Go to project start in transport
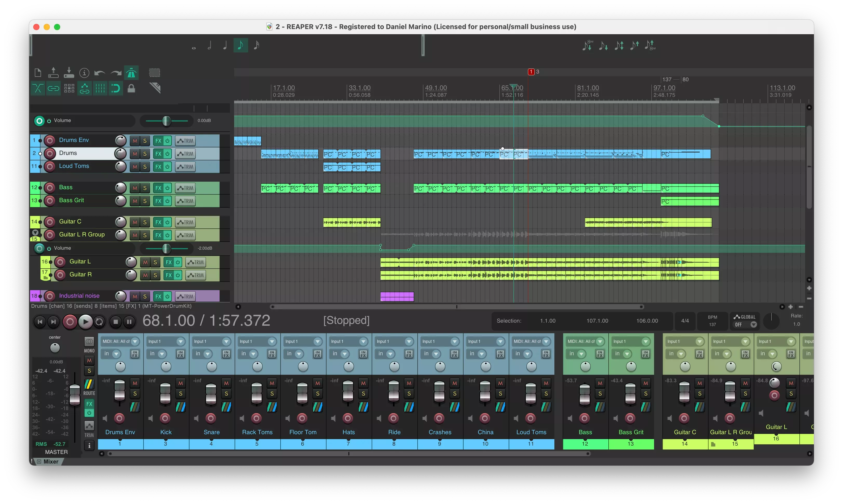 point(40,322)
